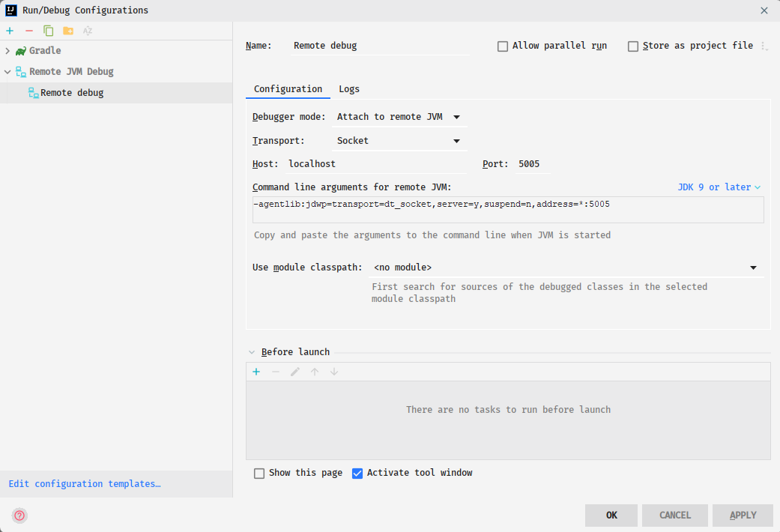Remove the selected configuration
The image size is (780, 532).
[x=28, y=31]
